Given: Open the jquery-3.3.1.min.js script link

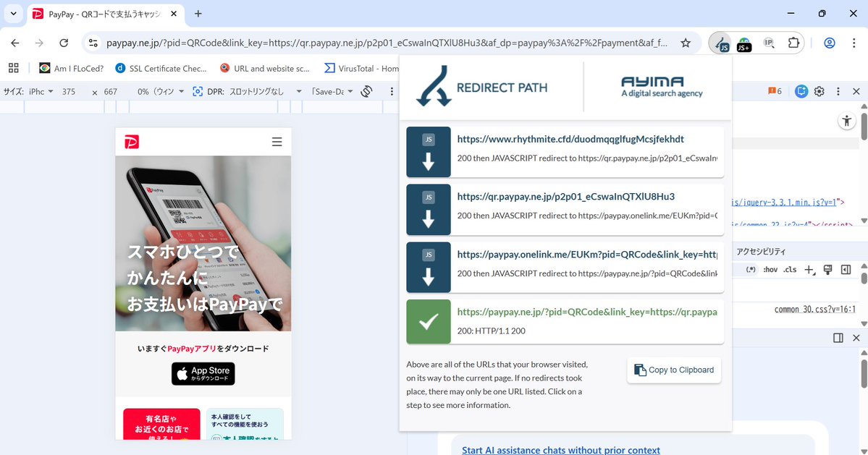Looking at the screenshot, I should 784,203.
